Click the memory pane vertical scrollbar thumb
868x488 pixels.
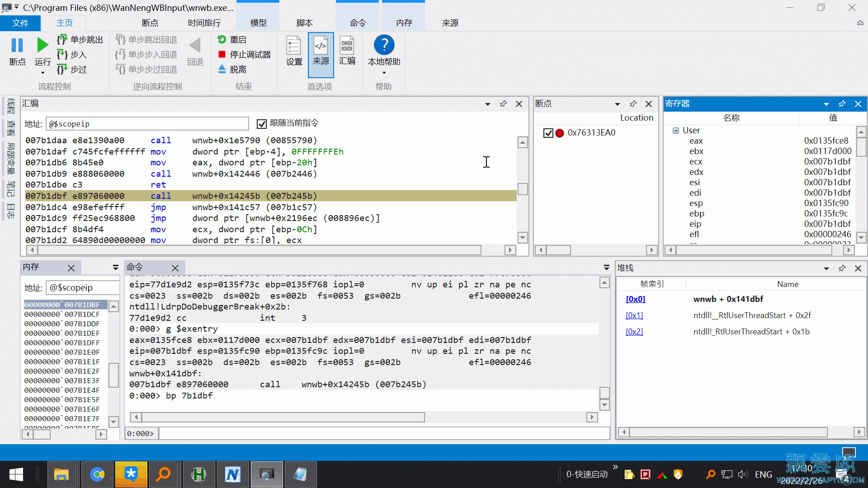(x=113, y=375)
